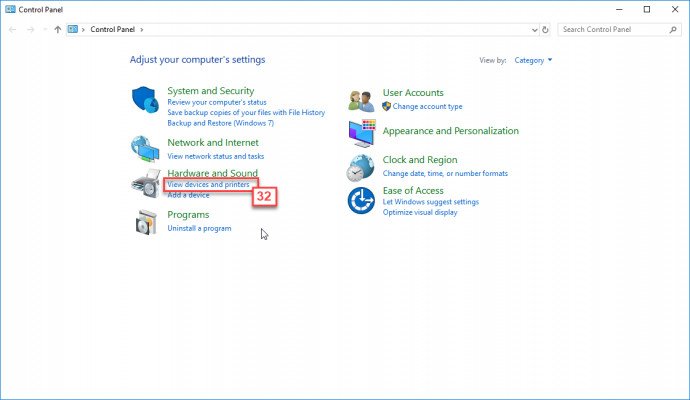Viewport: 690px width, 400px height.
Task: Click the Control Panel breadcrumb segment
Action: 113,29
